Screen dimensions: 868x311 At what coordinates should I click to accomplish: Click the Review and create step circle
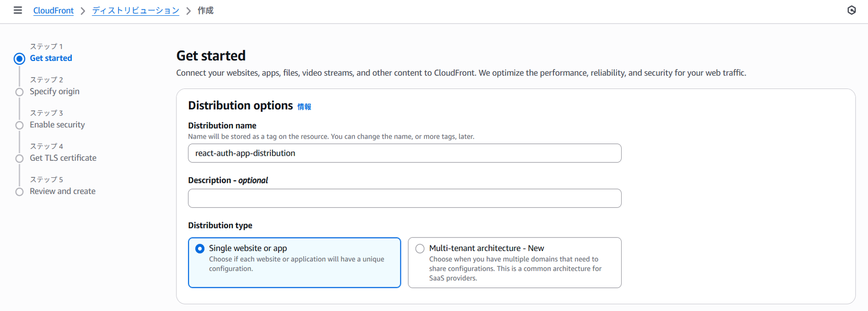pos(19,192)
